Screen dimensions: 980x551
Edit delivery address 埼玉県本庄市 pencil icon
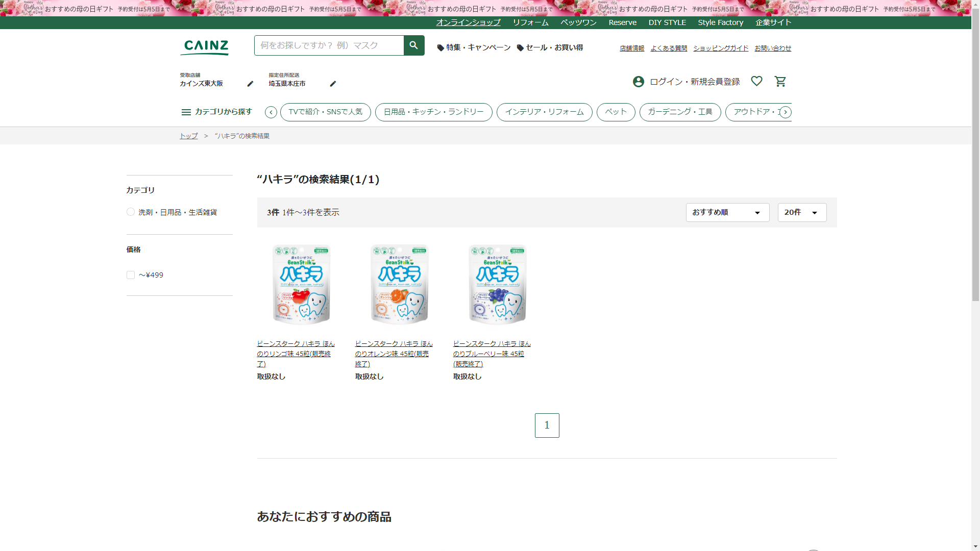(333, 84)
